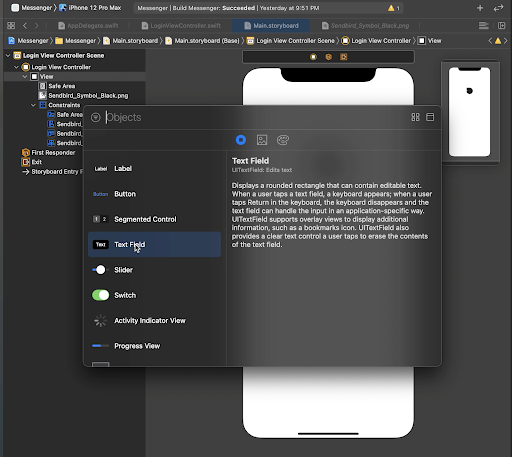Screen dimensions: 512x457
Task: Click the yellow warning triangle in status bar
Action: 391,8
